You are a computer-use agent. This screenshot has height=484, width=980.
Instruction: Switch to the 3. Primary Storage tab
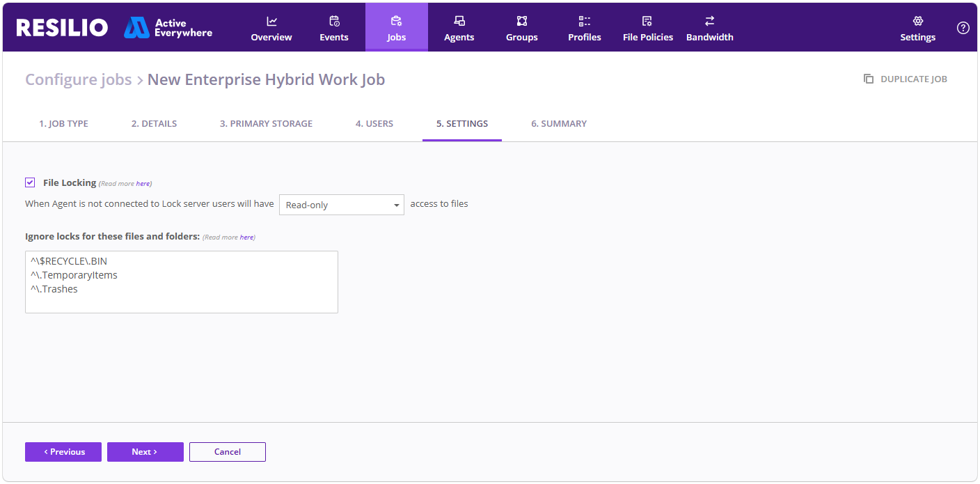266,123
